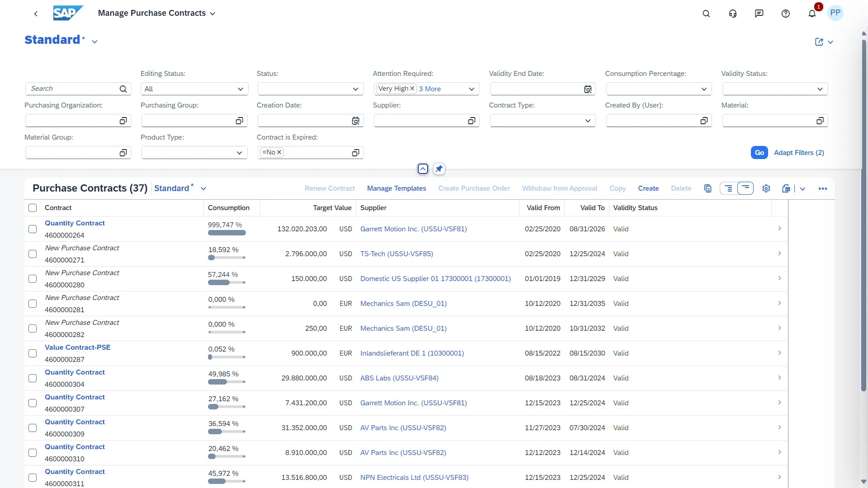Click the Go button
This screenshot has width=868, height=488.
point(759,153)
